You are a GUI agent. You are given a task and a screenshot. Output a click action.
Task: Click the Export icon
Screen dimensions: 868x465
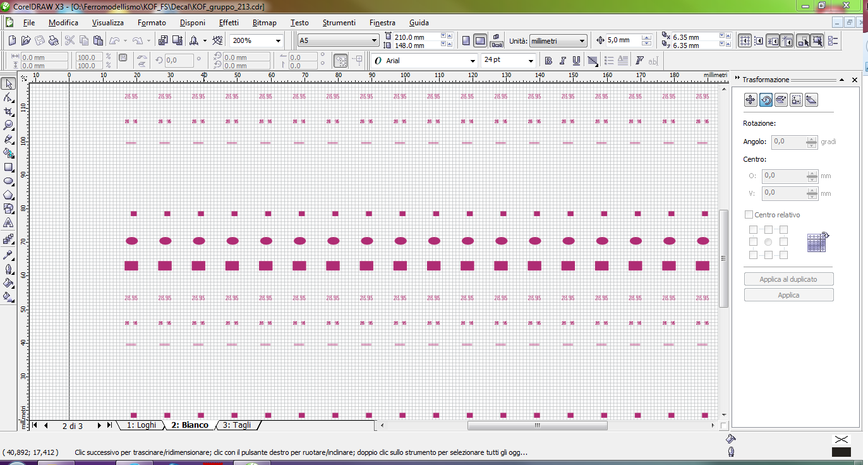[177, 40]
